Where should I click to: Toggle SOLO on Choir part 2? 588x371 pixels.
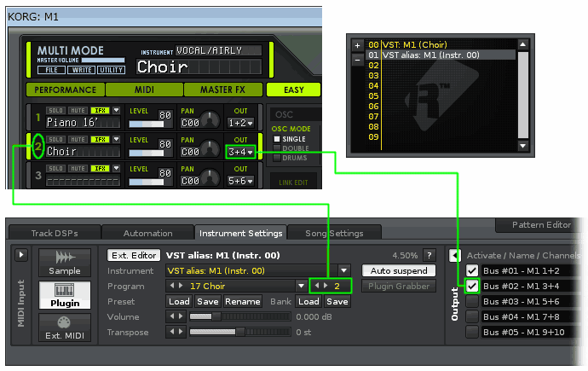point(55,140)
